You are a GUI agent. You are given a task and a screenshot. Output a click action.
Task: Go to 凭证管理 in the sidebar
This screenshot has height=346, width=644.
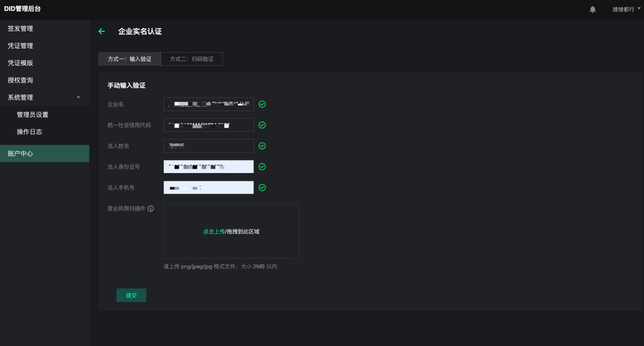click(20, 46)
